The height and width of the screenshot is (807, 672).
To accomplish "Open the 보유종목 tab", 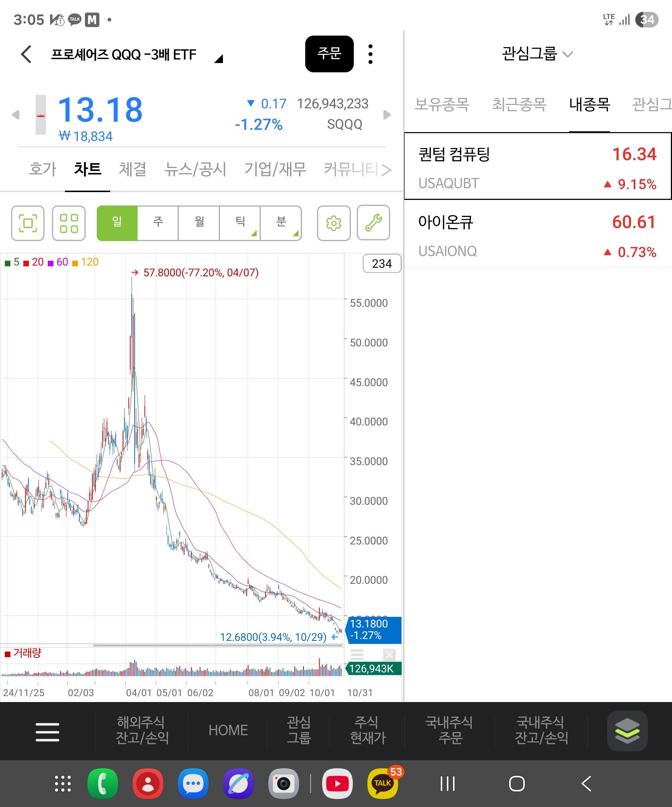I will (x=442, y=105).
